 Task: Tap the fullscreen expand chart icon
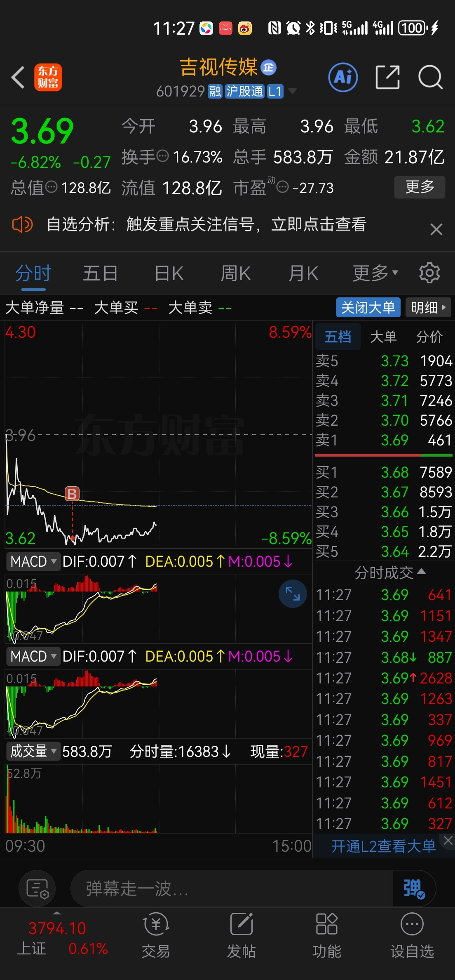pyautogui.click(x=293, y=594)
